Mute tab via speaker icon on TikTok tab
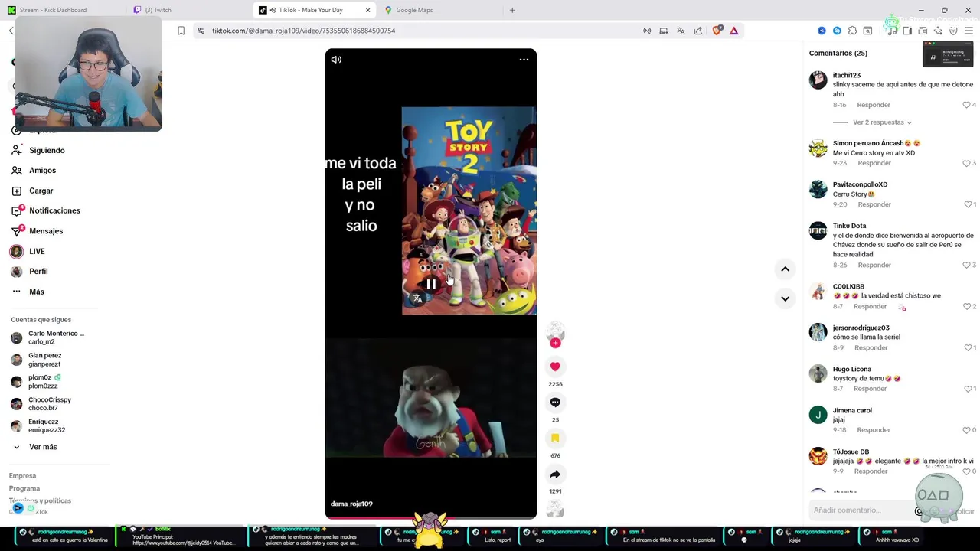The height and width of the screenshot is (551, 980). pos(273,10)
